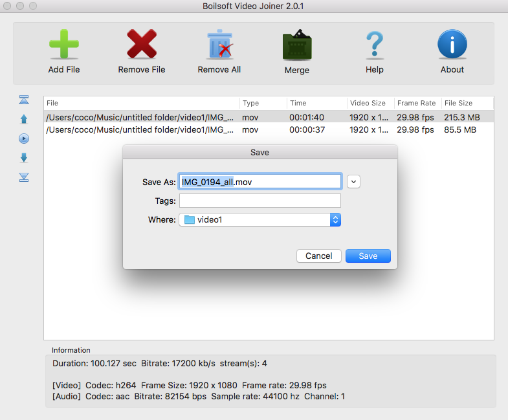This screenshot has height=420, width=508.
Task: Open the About info icon
Action: point(452,44)
